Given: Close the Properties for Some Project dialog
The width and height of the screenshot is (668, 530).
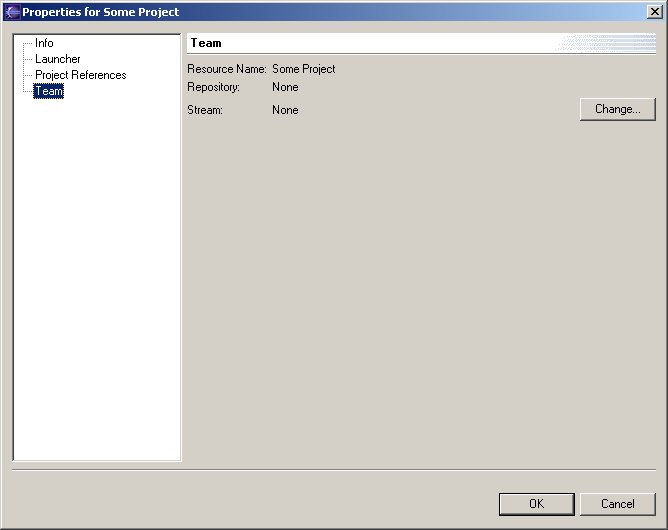Looking at the screenshot, I should [x=653, y=12].
